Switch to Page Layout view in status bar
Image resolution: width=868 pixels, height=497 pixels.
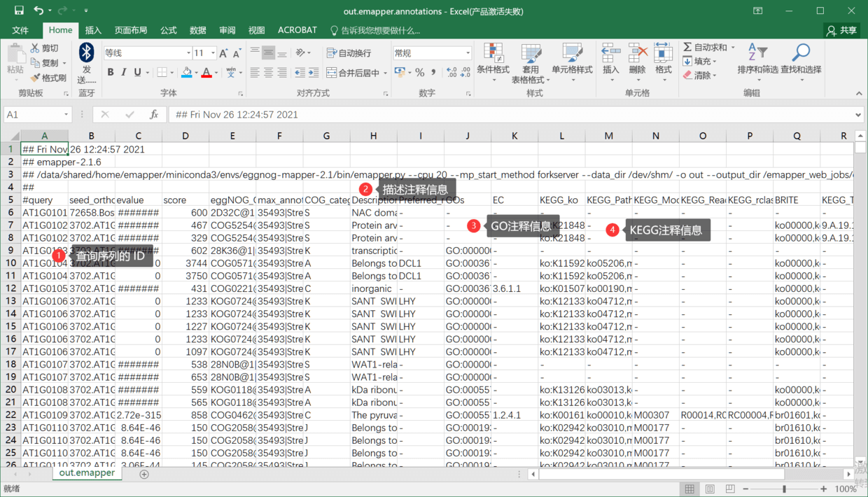tap(710, 489)
